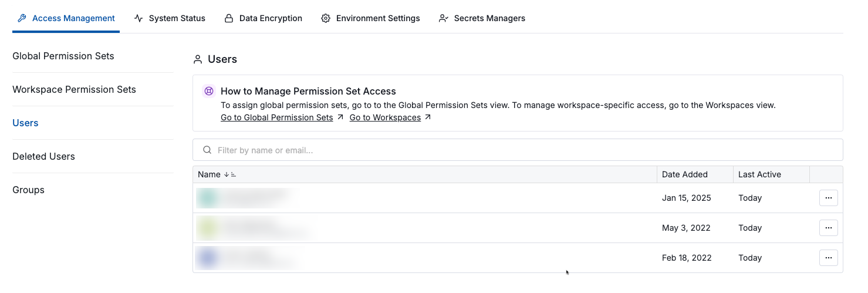The width and height of the screenshot is (868, 293).
Task: Click the Secrets Managers user icon
Action: (x=444, y=18)
